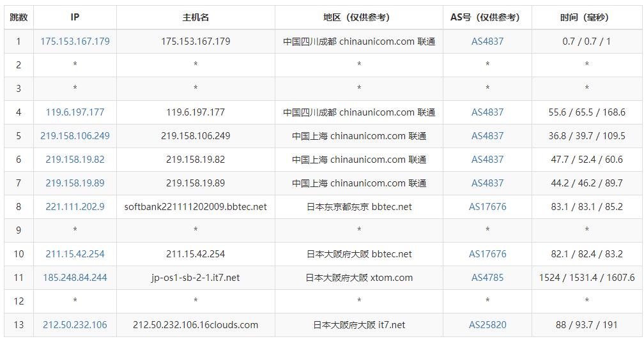Select hostname cell 219.158.19.82
The height and width of the screenshot is (339, 644).
[195, 160]
